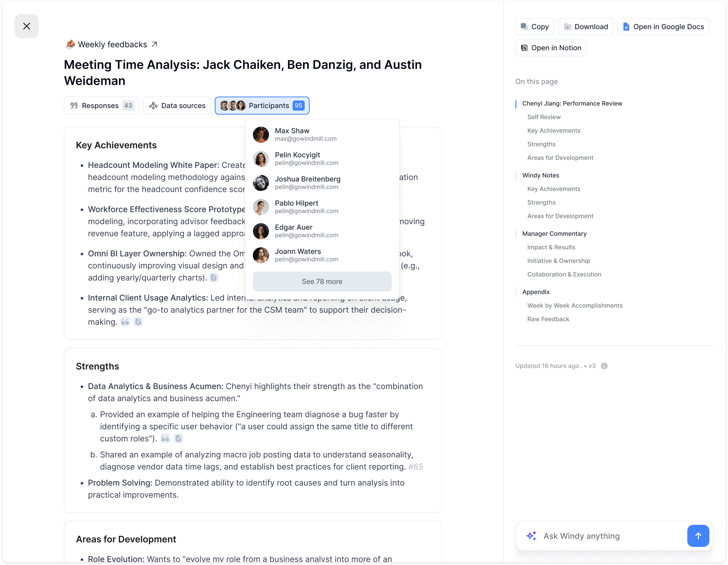This screenshot has height=565, width=728.
Task: Click the quote icon after custom roles
Action: click(166, 438)
